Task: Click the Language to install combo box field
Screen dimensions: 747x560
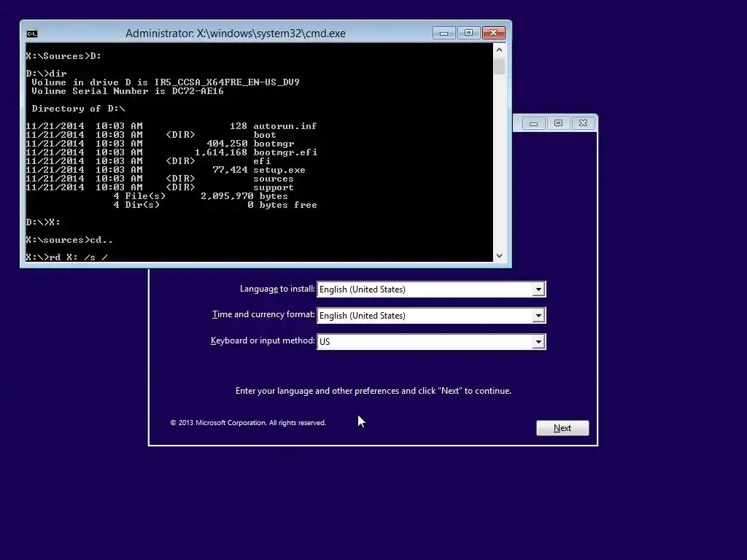Action: (x=431, y=289)
